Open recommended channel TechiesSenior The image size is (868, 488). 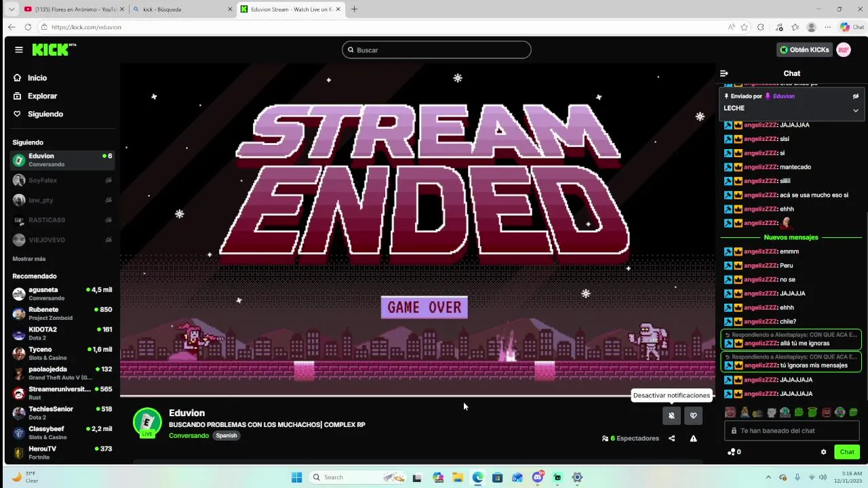click(63, 413)
